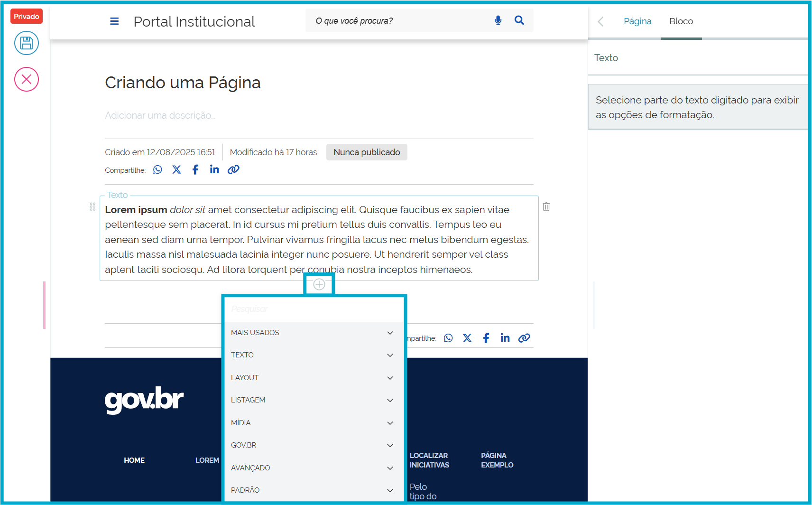The width and height of the screenshot is (812, 505).
Task: Share the page on X (Twitter)
Action: pos(176,169)
